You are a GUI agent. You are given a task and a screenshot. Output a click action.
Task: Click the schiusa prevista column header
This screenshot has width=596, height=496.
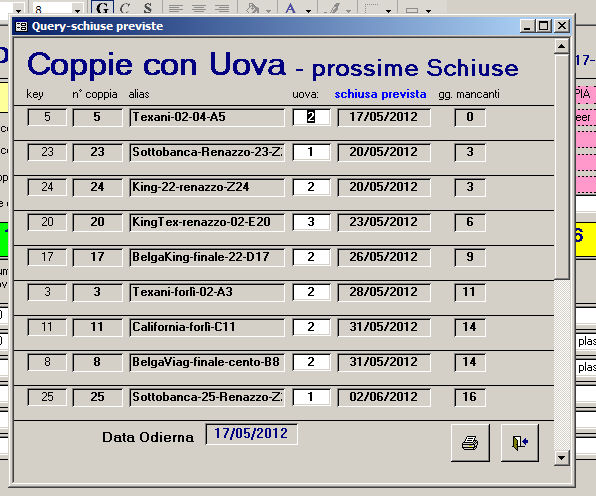(380, 94)
